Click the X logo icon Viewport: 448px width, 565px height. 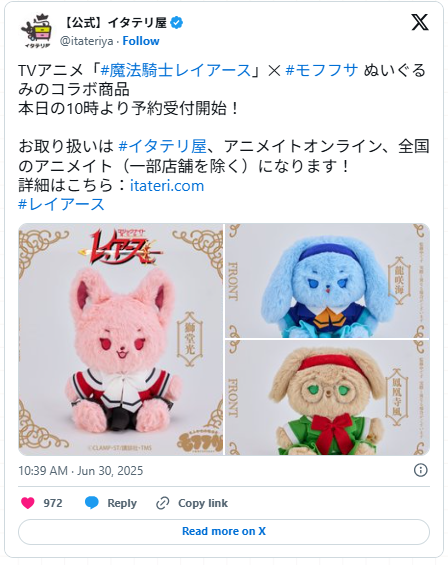420,22
